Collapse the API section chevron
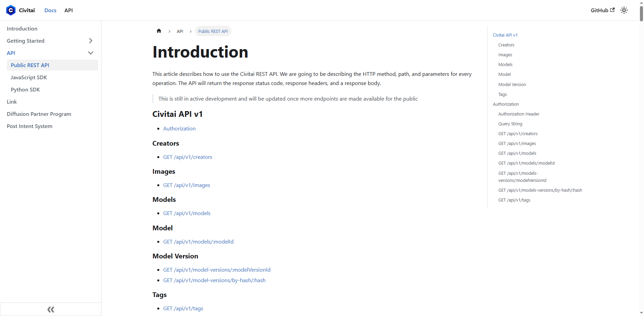644x316 pixels. pyautogui.click(x=90, y=53)
